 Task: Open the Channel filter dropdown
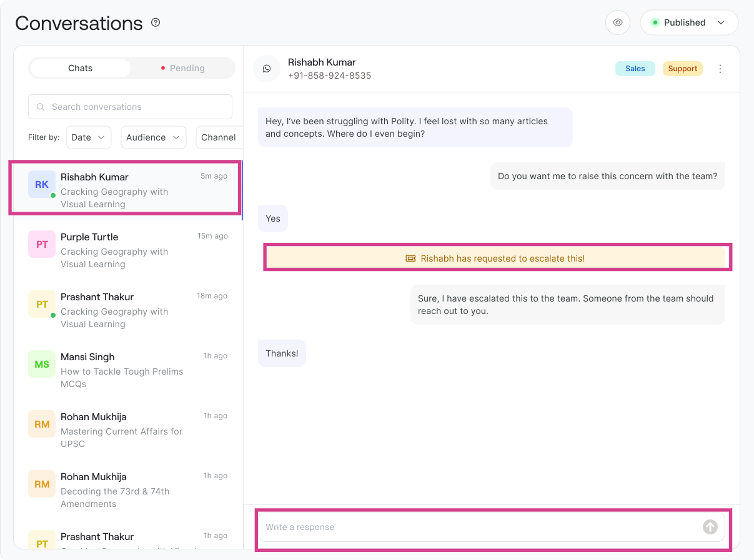tap(219, 137)
